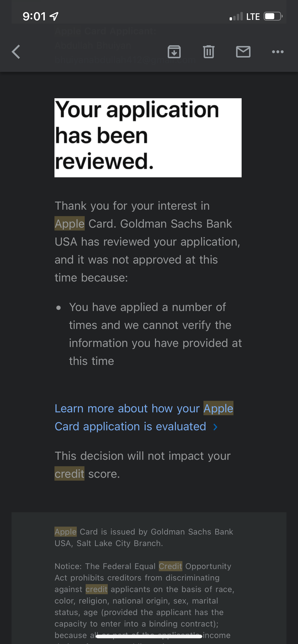The image size is (298, 644).
Task: Tap highlighted 'credit' before 'score.'
Action: pos(69,474)
